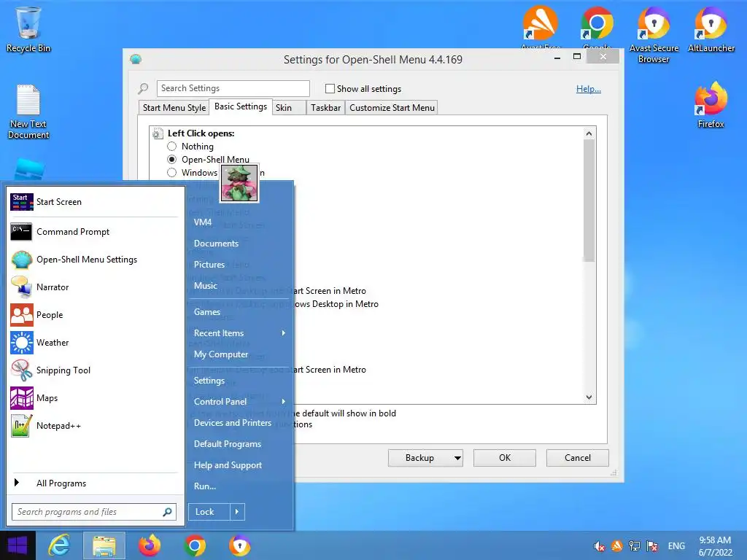Open File Explorer from taskbar
The width and height of the screenshot is (747, 560).
104,545
